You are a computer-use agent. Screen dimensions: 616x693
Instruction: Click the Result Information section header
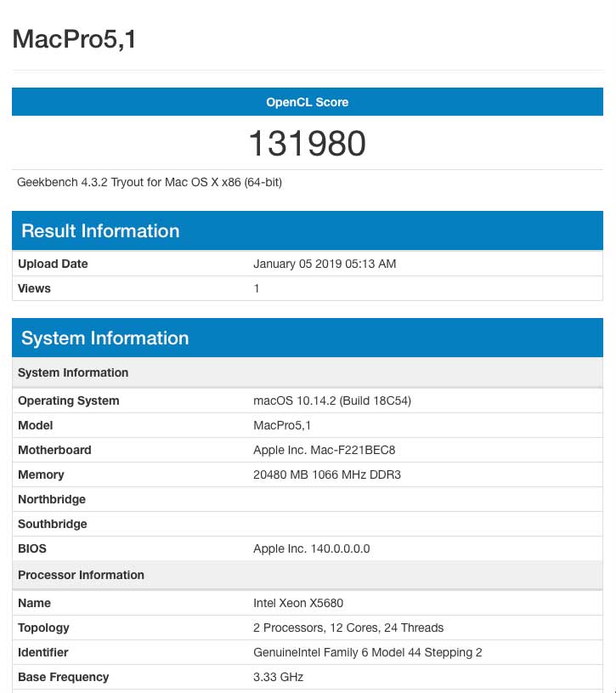pos(308,230)
